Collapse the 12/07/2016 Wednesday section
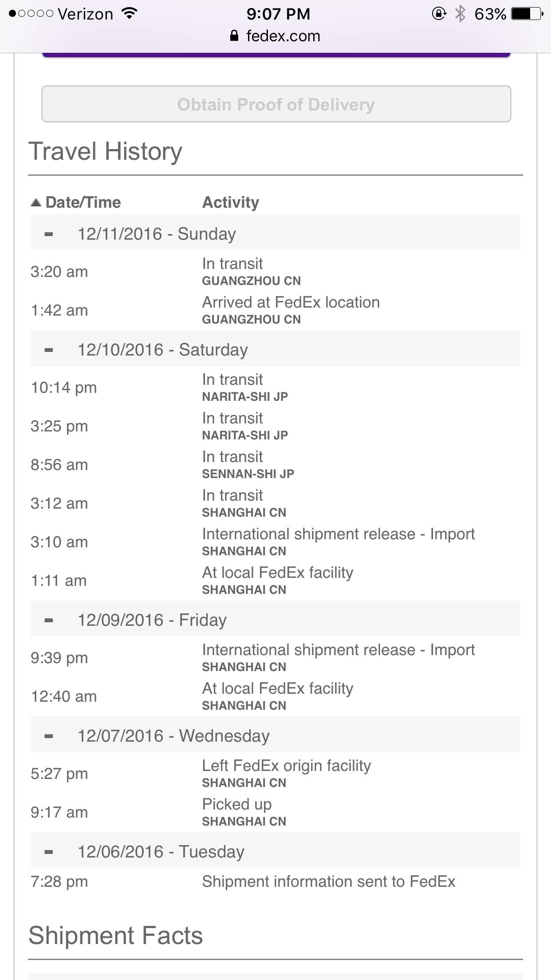 [49, 736]
